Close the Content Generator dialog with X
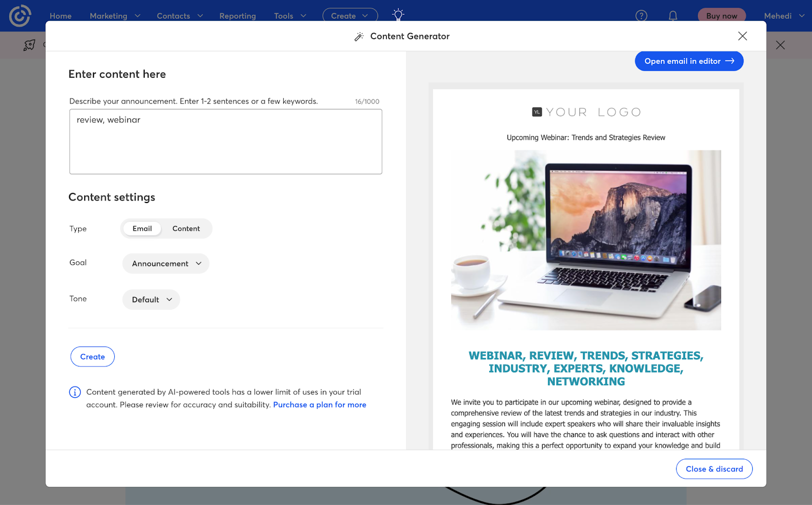The image size is (812, 505). coord(742,36)
